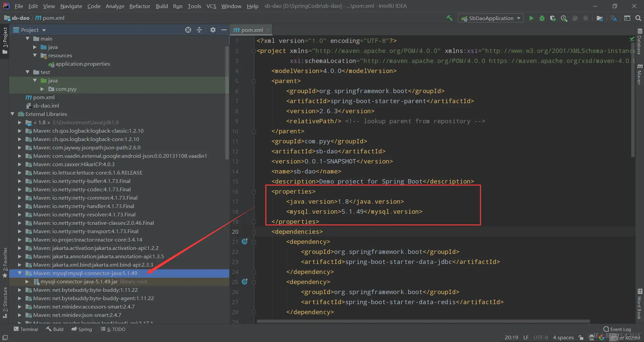Open the Database side tool window
This screenshot has height=342, width=644.
click(640, 42)
